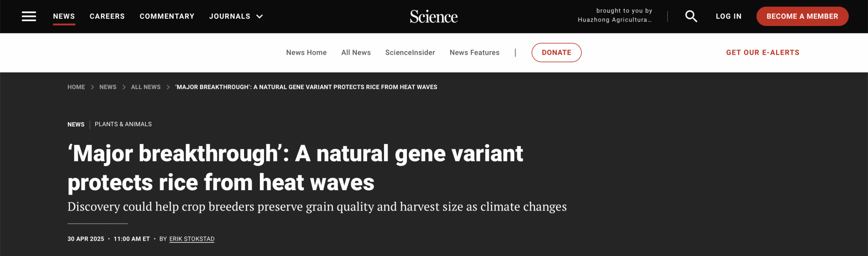Open author Erik Stokstad's profile link
This screenshot has width=868, height=256.
click(x=192, y=239)
